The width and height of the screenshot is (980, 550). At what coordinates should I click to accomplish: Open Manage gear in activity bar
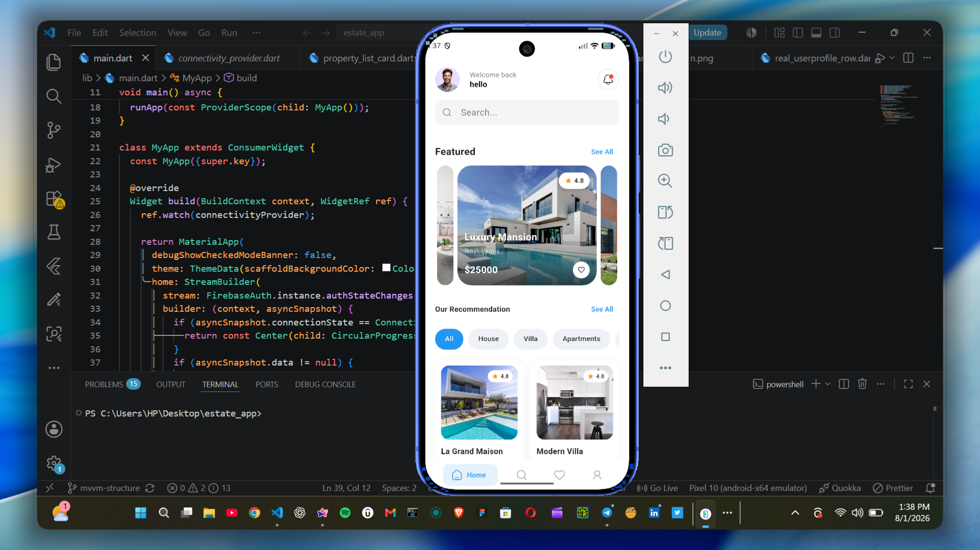(55, 464)
